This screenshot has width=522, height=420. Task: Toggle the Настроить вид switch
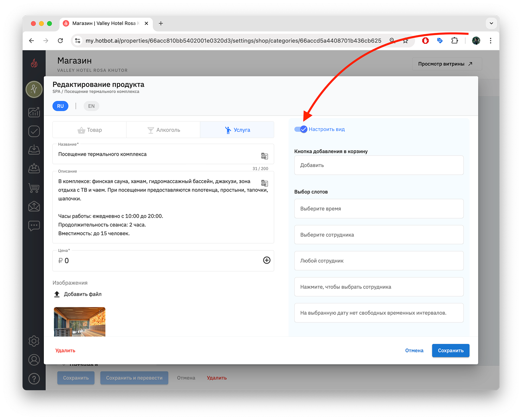(300, 129)
